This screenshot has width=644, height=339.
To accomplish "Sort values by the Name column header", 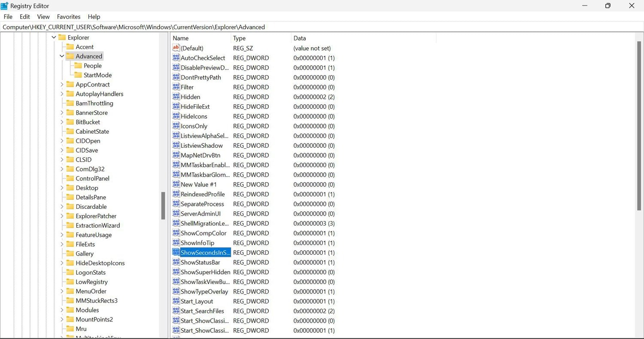I will coord(180,38).
